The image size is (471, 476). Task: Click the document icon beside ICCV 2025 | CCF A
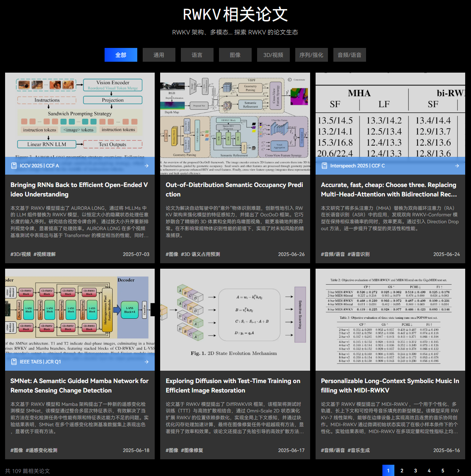tap(14, 166)
